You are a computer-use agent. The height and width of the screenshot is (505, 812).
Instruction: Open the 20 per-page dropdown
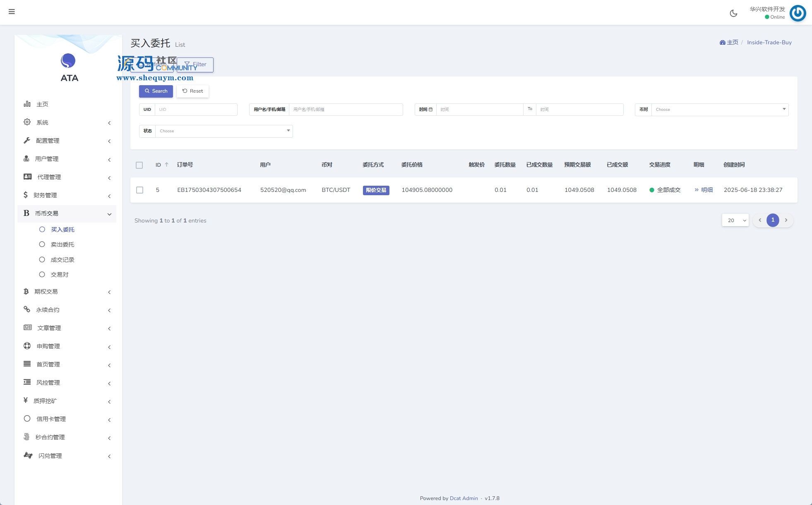(x=735, y=220)
